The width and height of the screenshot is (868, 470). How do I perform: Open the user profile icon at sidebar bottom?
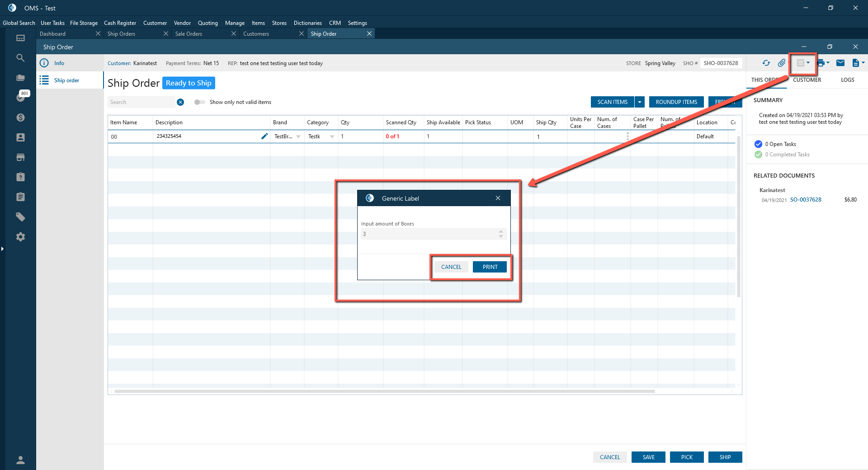[x=20, y=460]
